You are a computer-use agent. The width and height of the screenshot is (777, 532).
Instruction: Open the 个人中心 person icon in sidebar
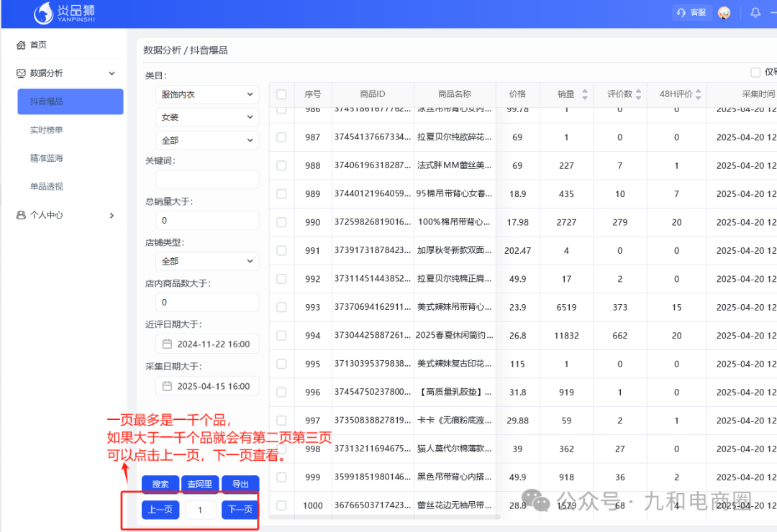22,214
